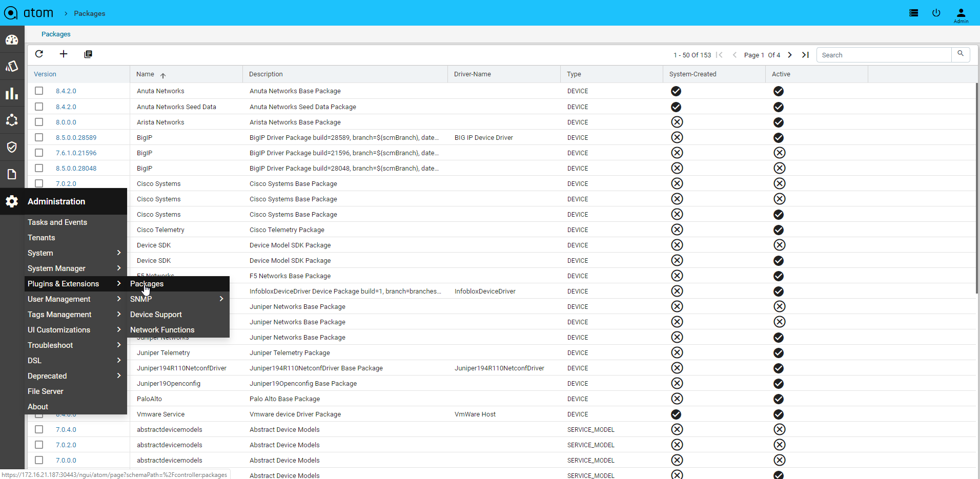The height and width of the screenshot is (479, 980).
Task: Expand the Tags Management submenu
Action: [75, 315]
